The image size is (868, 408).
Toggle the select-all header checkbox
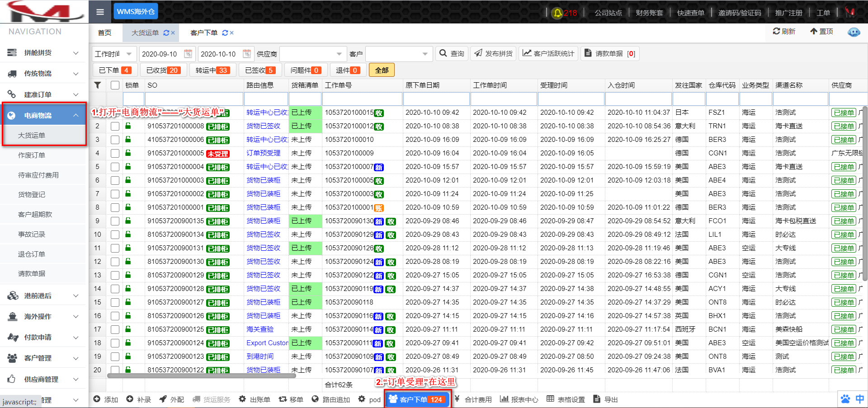tap(115, 85)
